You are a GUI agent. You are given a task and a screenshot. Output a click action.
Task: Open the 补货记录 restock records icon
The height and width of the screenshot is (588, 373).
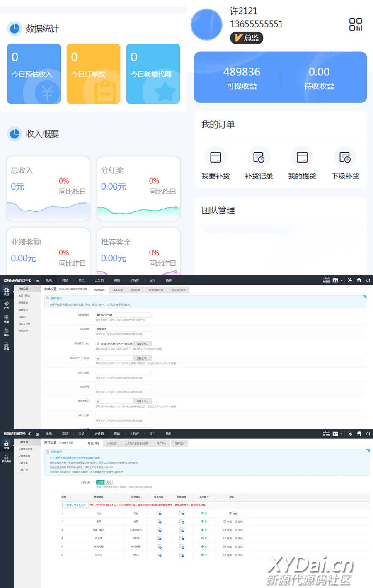(259, 158)
